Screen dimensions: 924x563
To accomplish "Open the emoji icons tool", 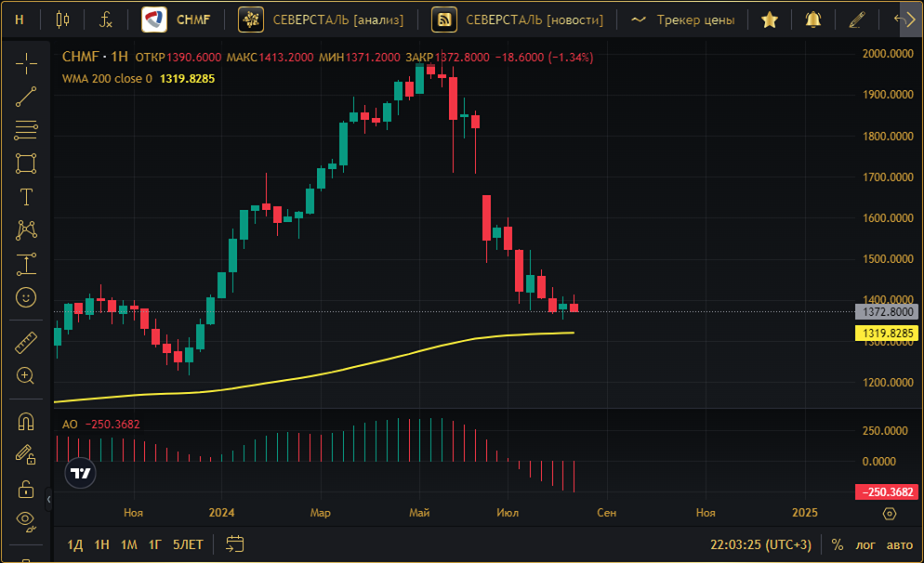I will pyautogui.click(x=26, y=297).
